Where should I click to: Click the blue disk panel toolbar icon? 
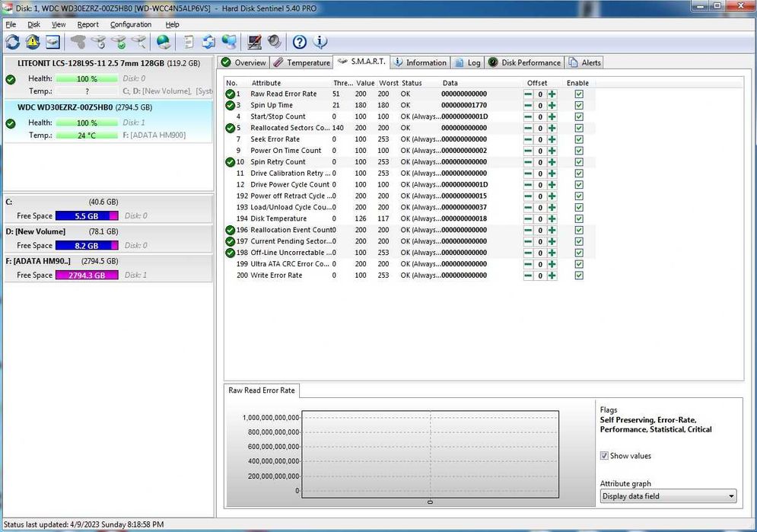tap(52, 43)
